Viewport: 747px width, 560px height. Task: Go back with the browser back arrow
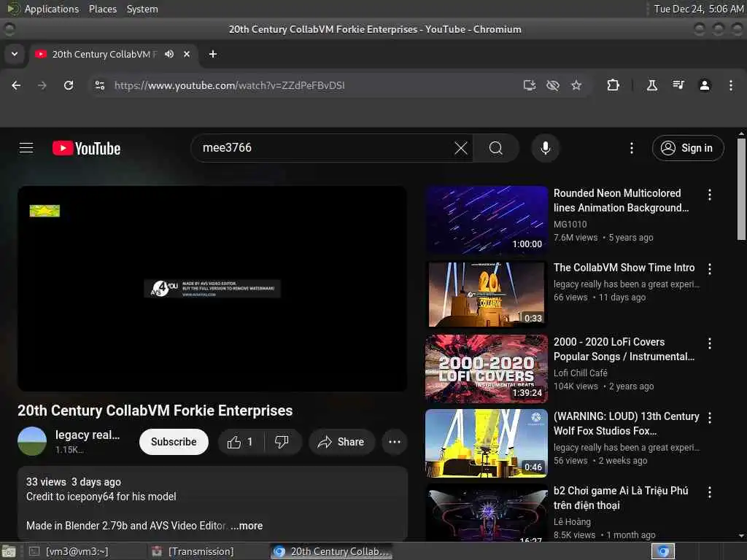16,85
